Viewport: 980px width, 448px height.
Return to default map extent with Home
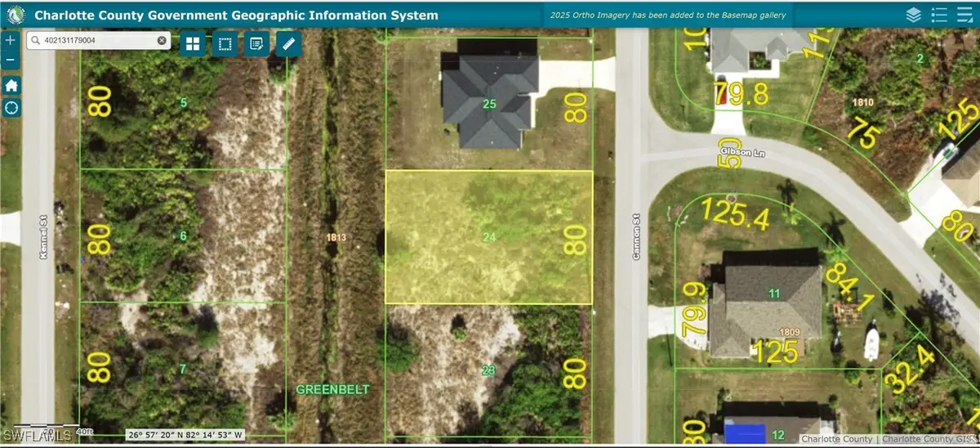point(11,85)
